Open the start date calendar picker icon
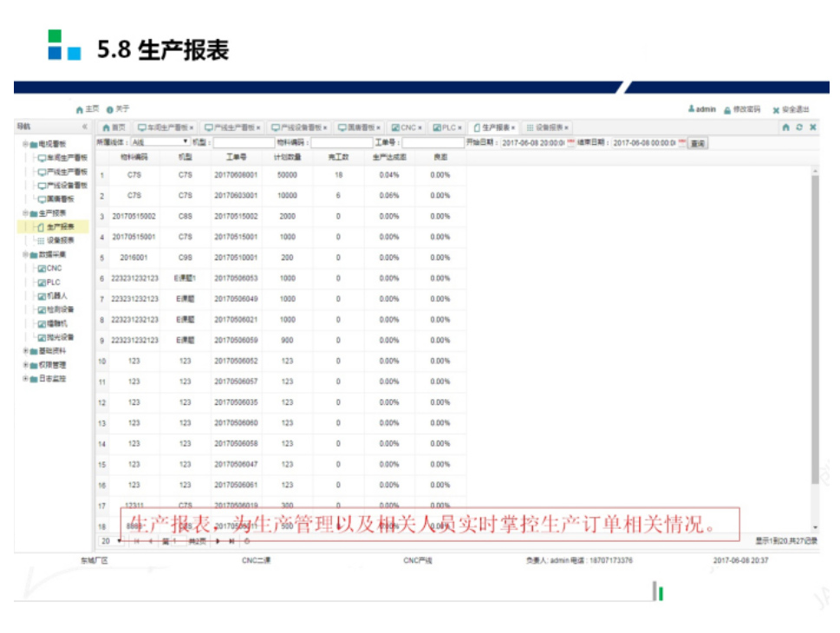Screen dimensions: 840x633 point(571,142)
